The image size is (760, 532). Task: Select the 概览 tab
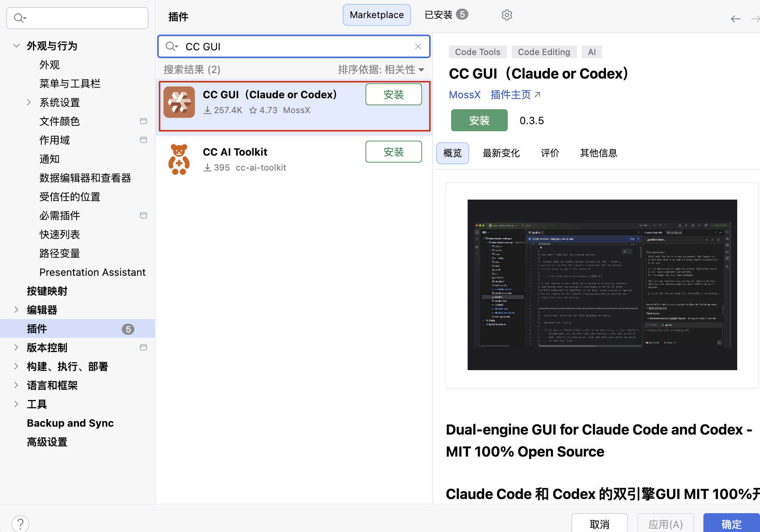click(x=452, y=153)
